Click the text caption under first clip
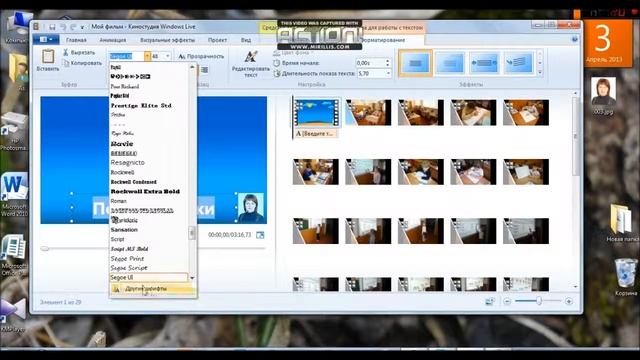The width and height of the screenshot is (640, 360). [x=316, y=133]
